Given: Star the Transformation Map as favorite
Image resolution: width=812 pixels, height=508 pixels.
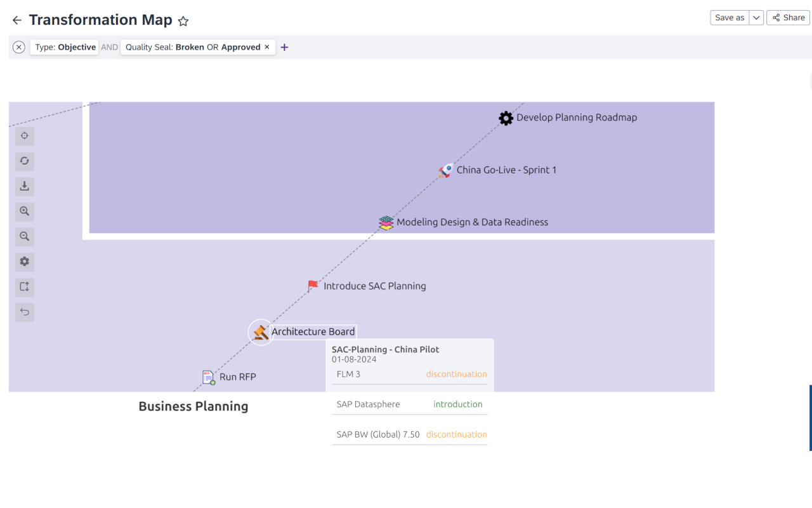Looking at the screenshot, I should (183, 21).
